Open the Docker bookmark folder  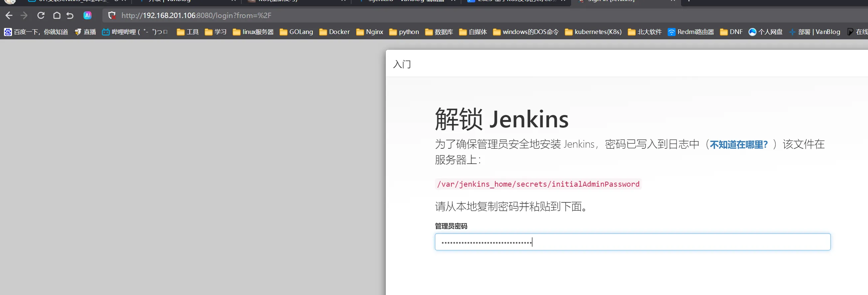point(334,32)
